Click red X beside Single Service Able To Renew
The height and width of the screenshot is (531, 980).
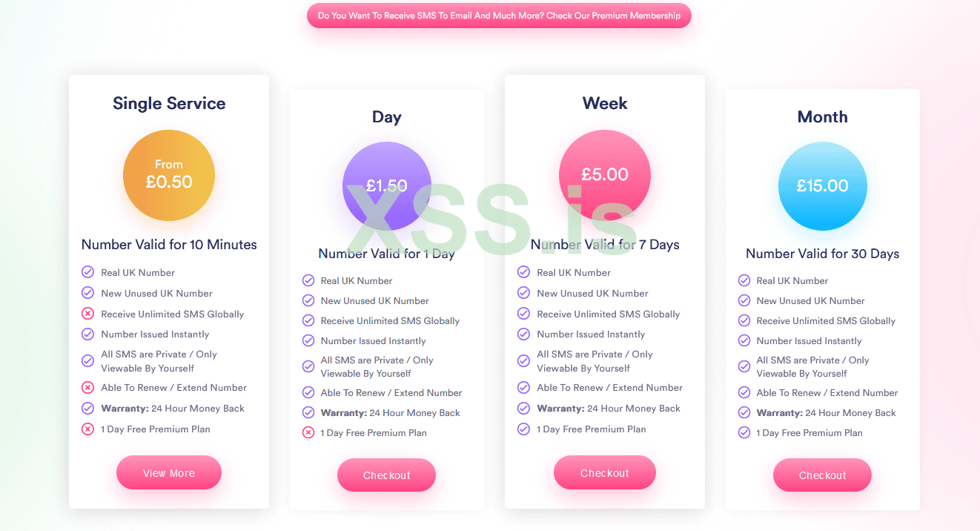[87, 387]
